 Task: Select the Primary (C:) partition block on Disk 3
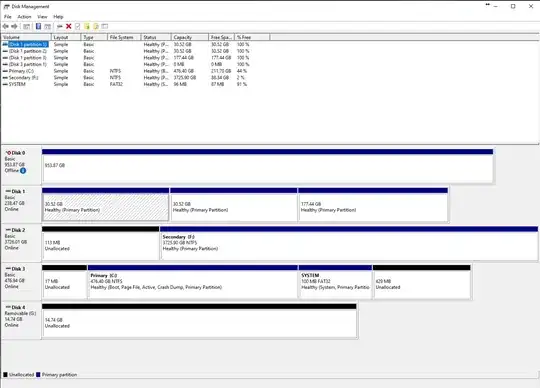pyautogui.click(x=193, y=282)
